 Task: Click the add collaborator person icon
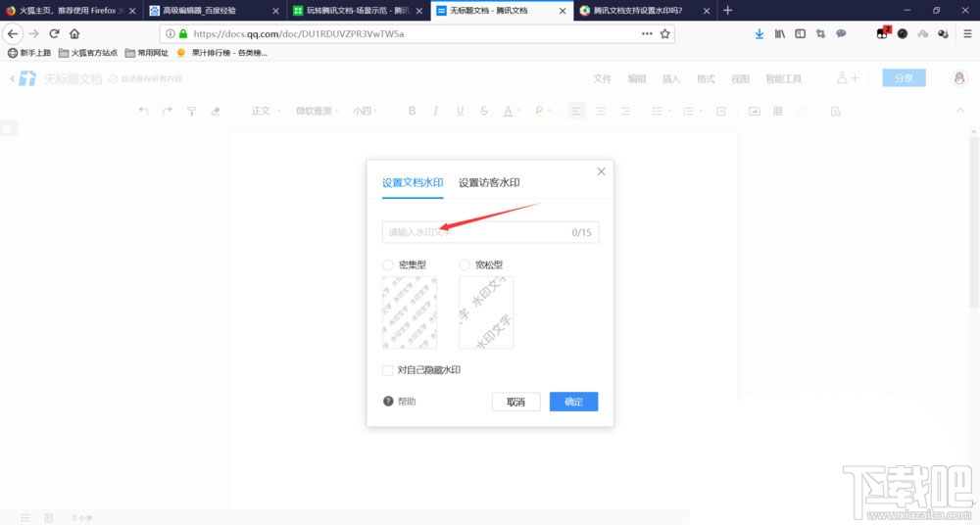click(x=848, y=78)
